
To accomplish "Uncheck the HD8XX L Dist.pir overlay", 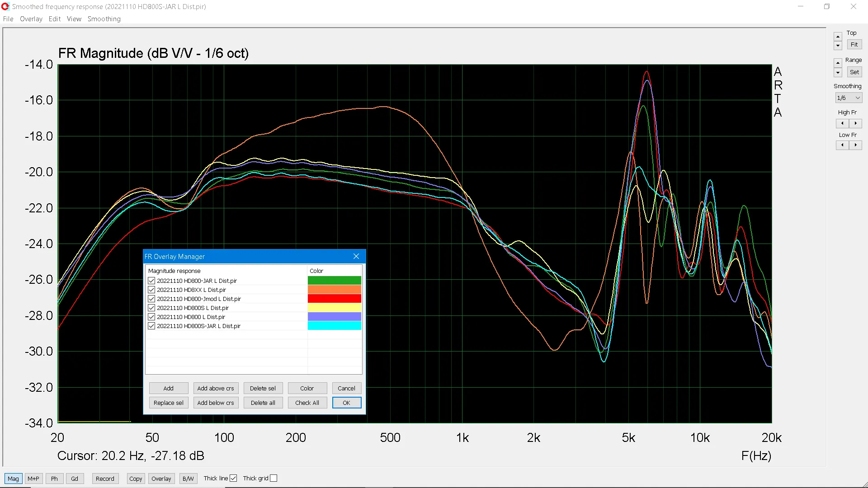I will click(x=151, y=290).
